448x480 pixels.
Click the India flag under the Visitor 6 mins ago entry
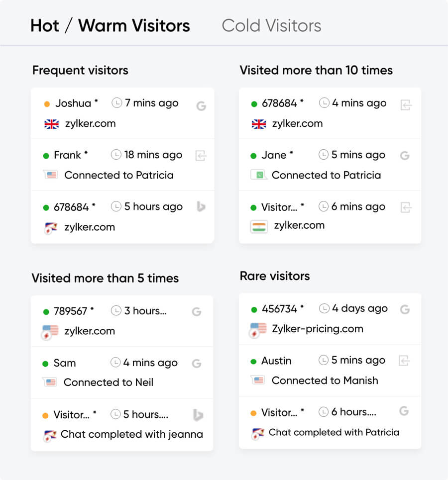point(259,226)
